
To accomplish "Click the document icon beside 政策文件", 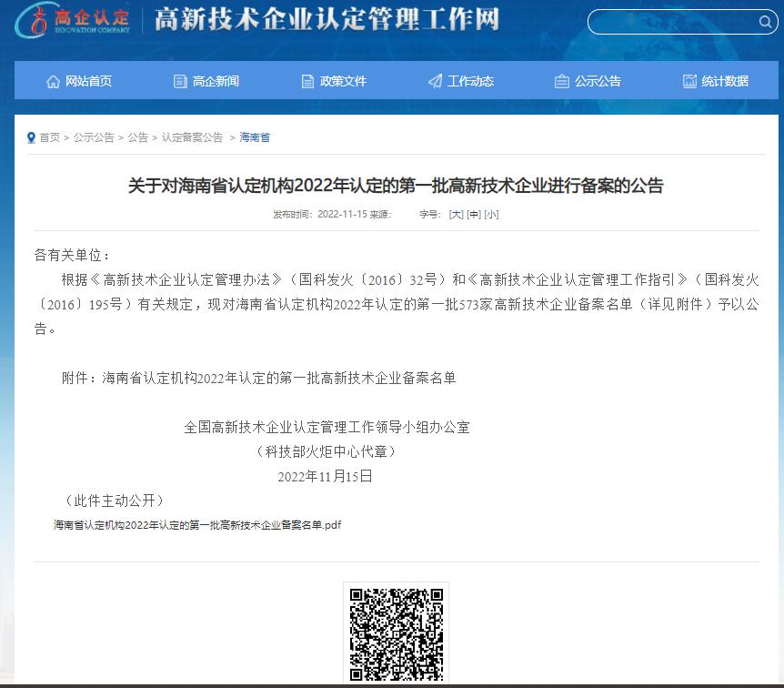I will 307,81.
